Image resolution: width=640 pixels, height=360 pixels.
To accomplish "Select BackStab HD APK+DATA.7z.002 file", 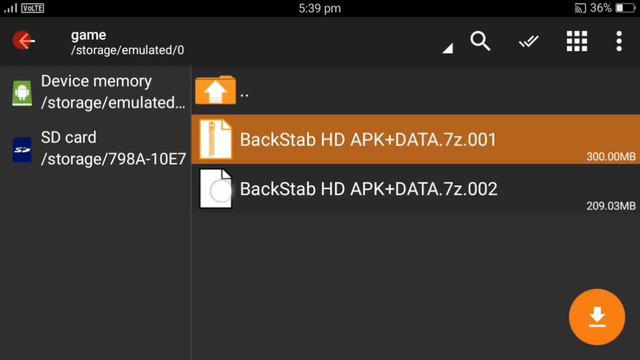I will coord(416,189).
